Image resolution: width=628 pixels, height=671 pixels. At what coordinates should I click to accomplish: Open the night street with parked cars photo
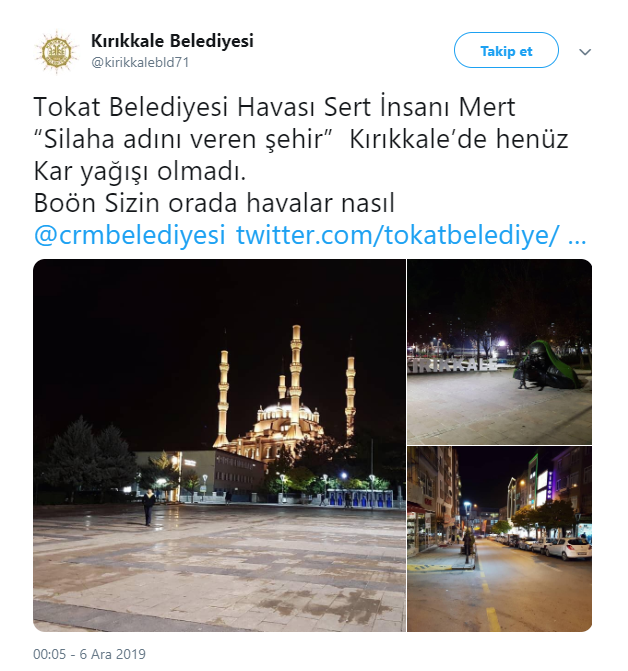(x=500, y=539)
